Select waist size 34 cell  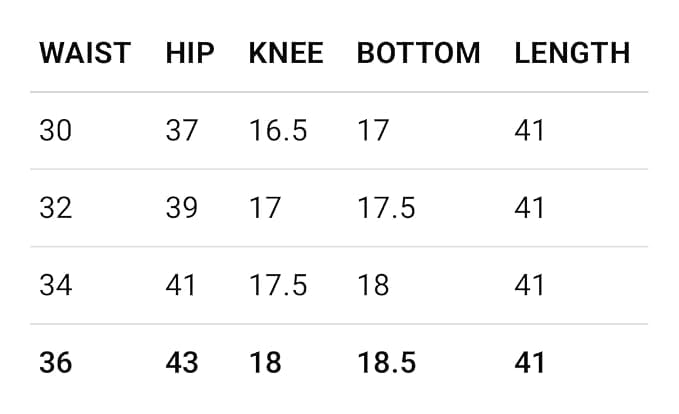(55, 285)
